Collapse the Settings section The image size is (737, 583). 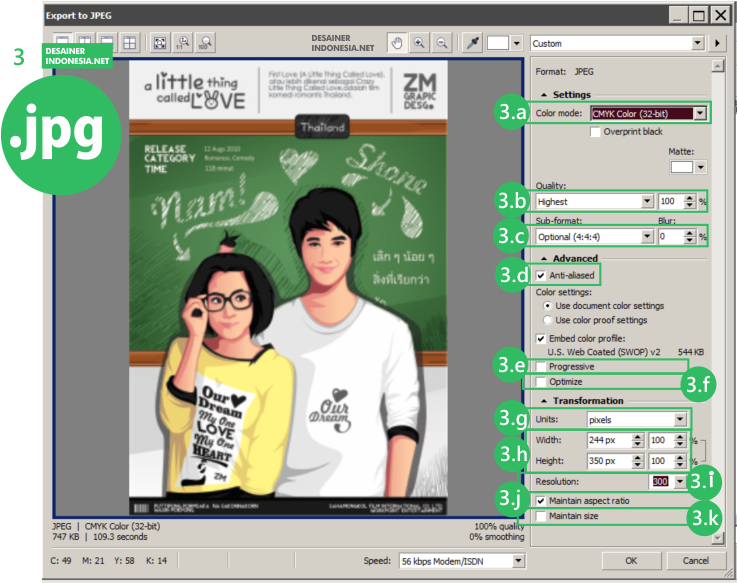tap(544, 95)
